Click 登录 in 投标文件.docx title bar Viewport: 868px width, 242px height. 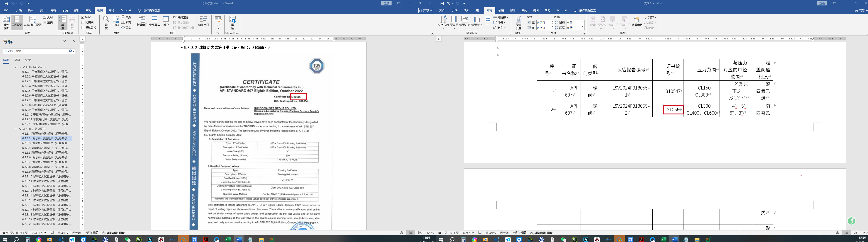386,3
